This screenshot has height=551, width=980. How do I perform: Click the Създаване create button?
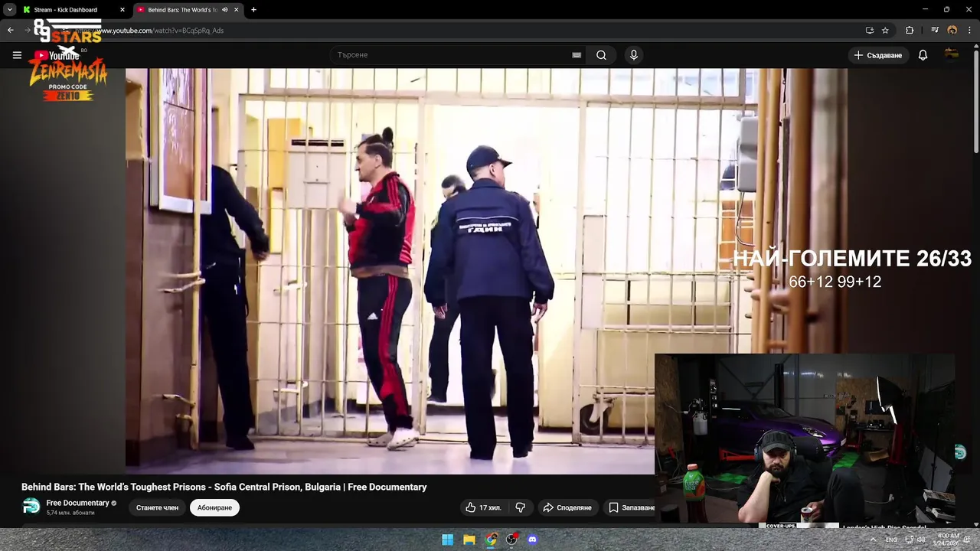[878, 55]
